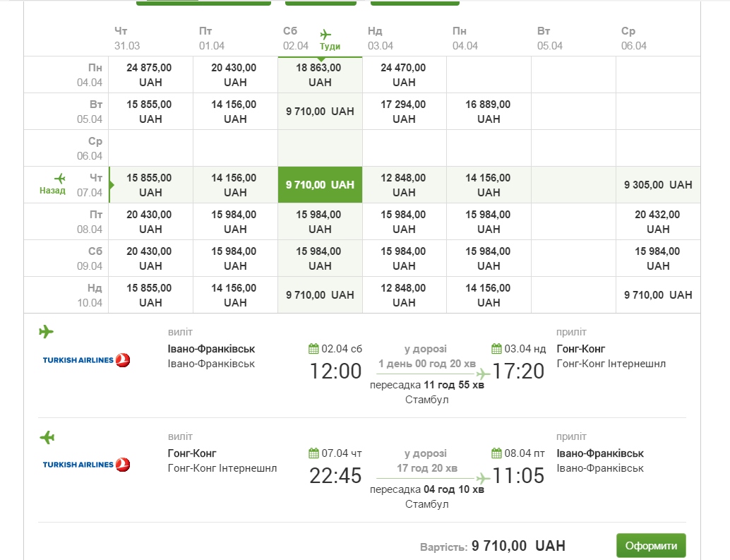Click the calendar icon next to 03.04 нд
730x560 pixels.
point(496,349)
